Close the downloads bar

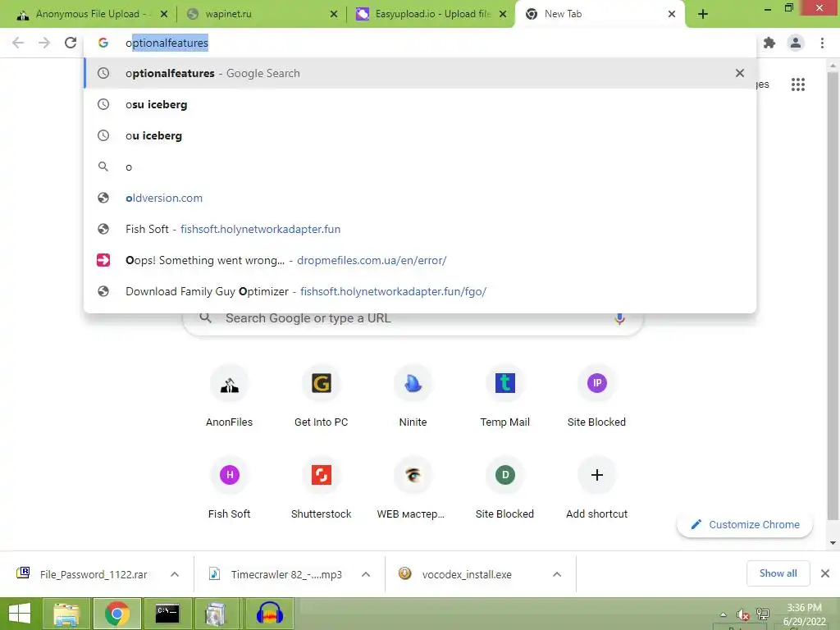pyautogui.click(x=825, y=573)
